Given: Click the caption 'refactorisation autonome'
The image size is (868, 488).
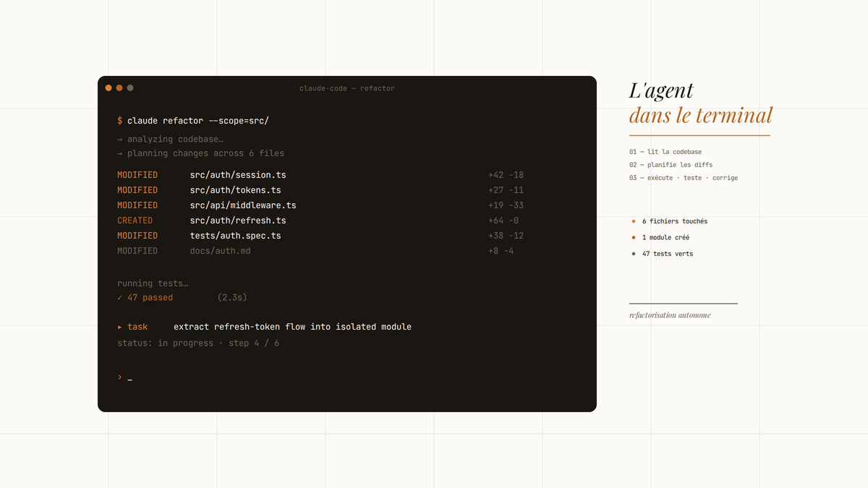Looking at the screenshot, I should (670, 315).
